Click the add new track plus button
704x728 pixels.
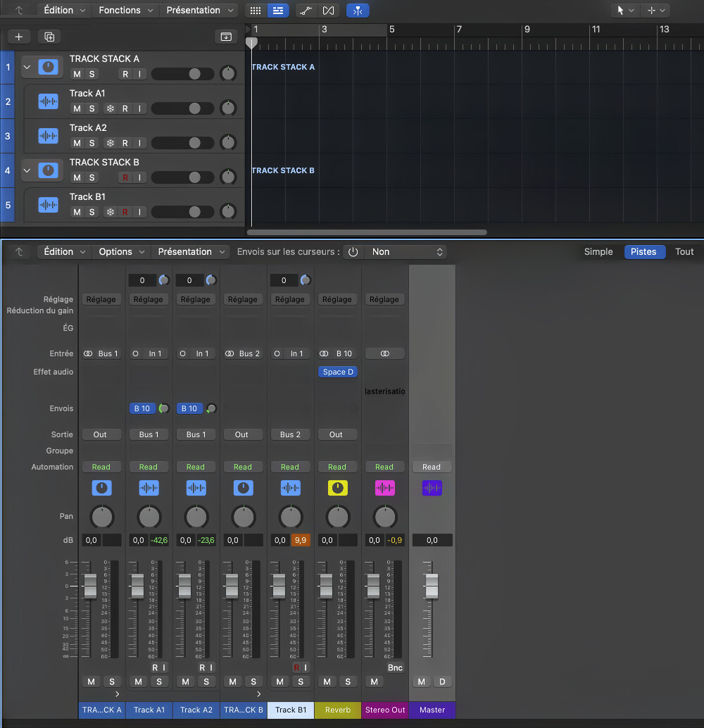(19, 37)
